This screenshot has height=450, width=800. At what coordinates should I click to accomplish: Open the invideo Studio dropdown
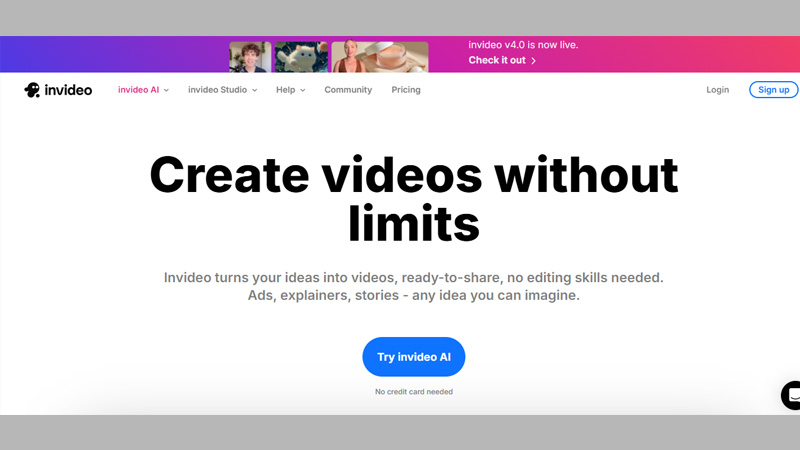[x=222, y=90]
